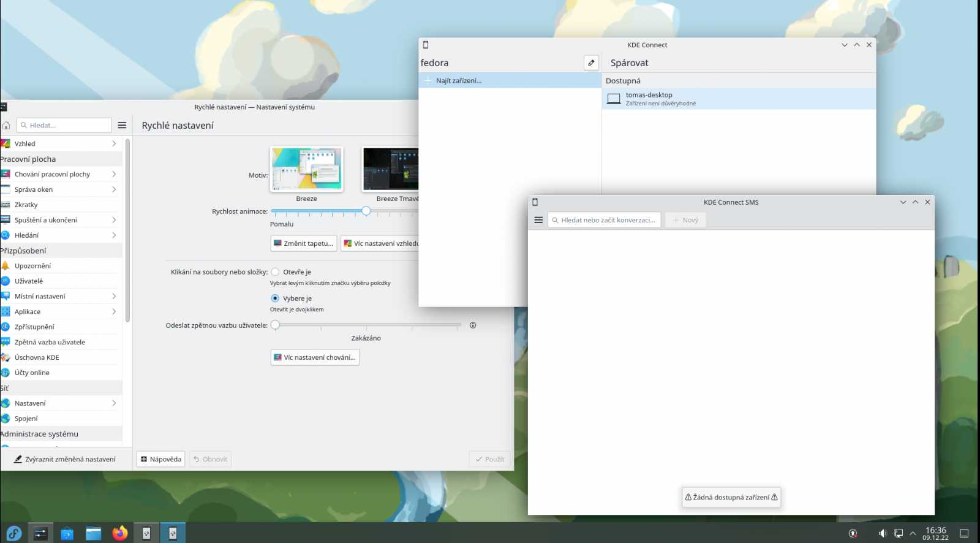Click the Uživatelé icon in sidebar

6,281
